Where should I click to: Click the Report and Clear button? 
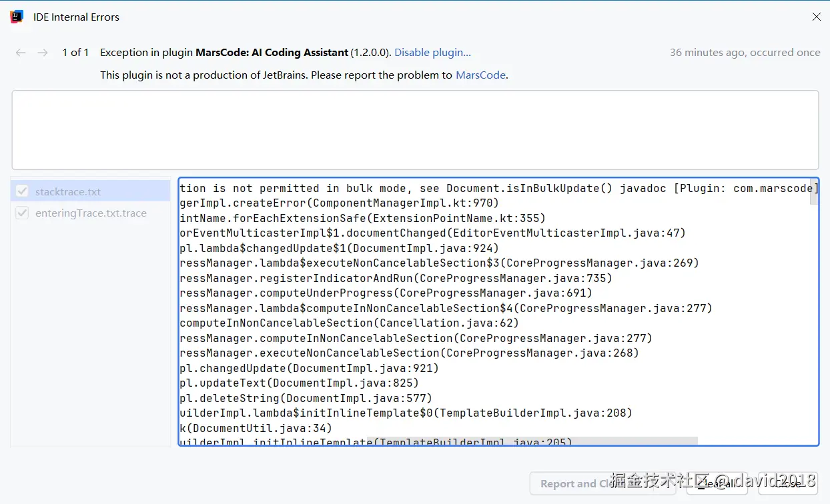pyautogui.click(x=602, y=484)
